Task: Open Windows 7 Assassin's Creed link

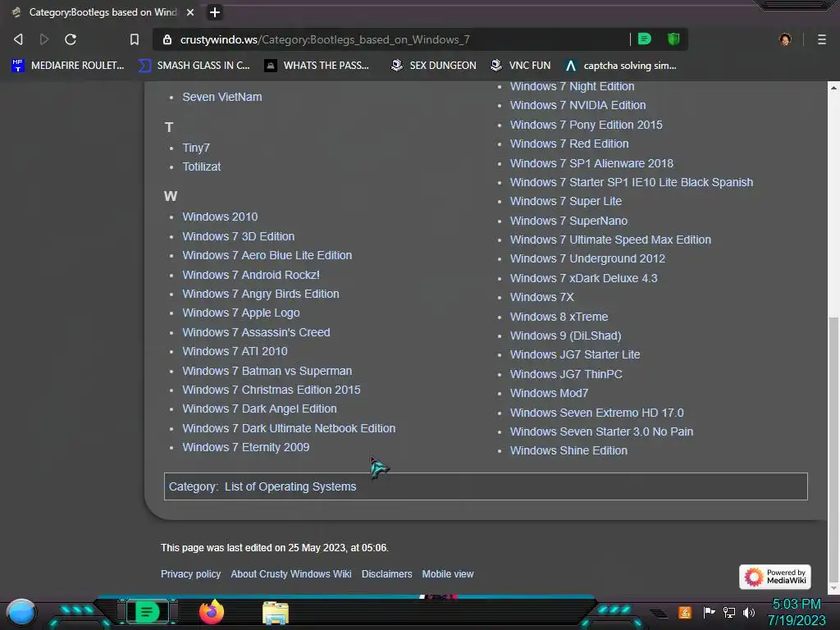Action: click(x=256, y=332)
